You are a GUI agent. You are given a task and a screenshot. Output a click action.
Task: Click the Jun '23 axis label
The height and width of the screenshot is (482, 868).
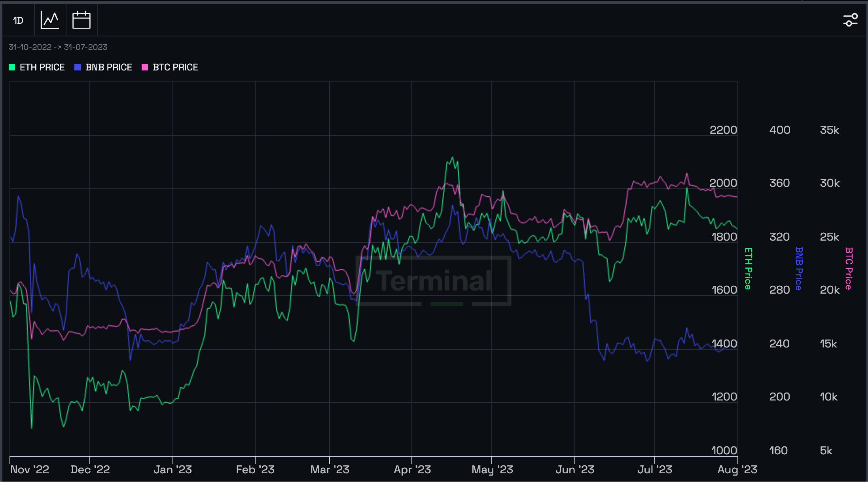tap(575, 470)
